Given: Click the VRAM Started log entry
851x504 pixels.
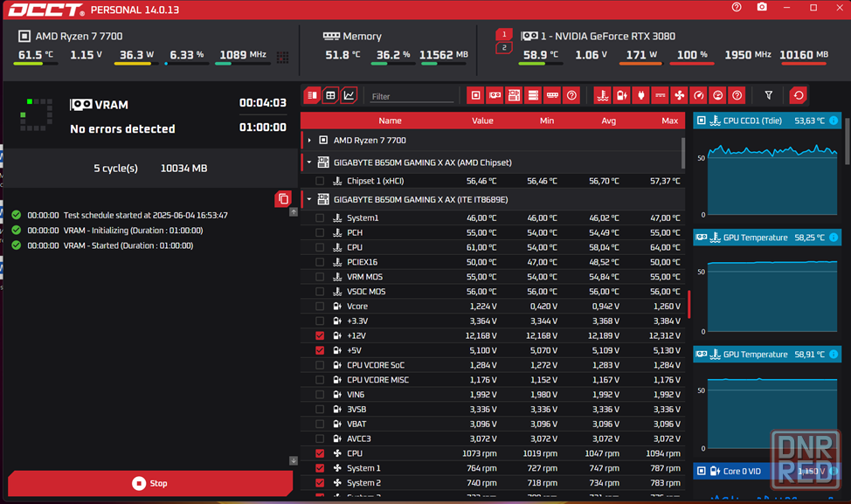Looking at the screenshot, I should click(110, 245).
